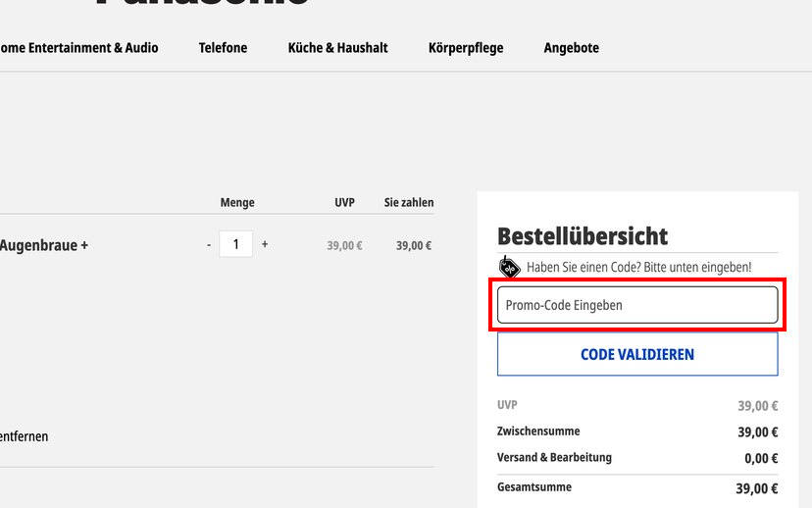
Task: Click 'Haben Sie einen Code?' hint text
Action: (x=638, y=267)
